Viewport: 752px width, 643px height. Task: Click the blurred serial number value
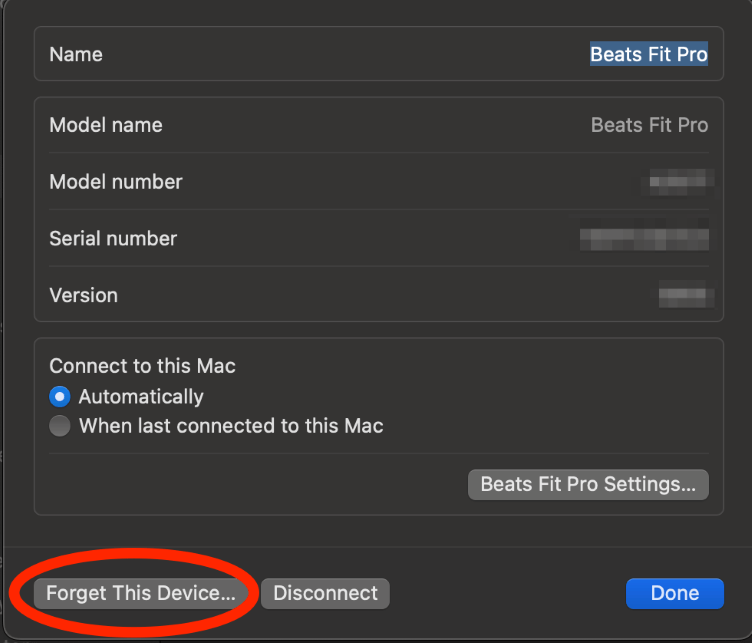point(644,238)
